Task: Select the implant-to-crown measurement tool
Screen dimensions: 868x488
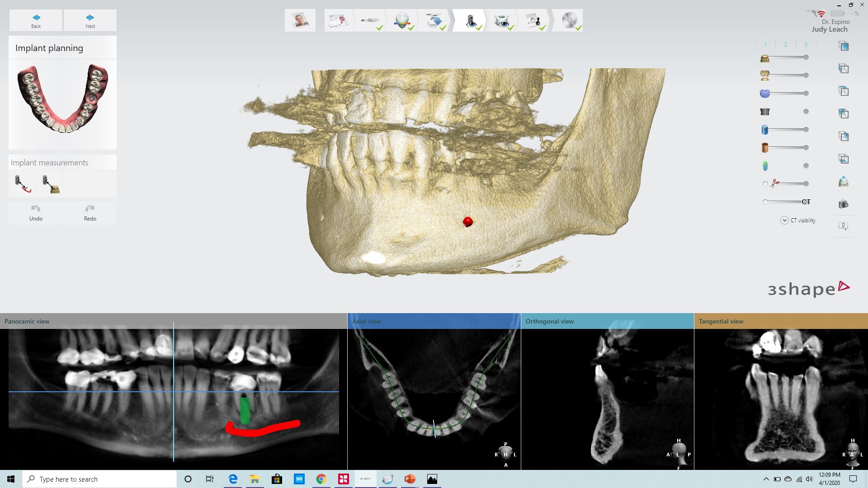Action: (50, 183)
